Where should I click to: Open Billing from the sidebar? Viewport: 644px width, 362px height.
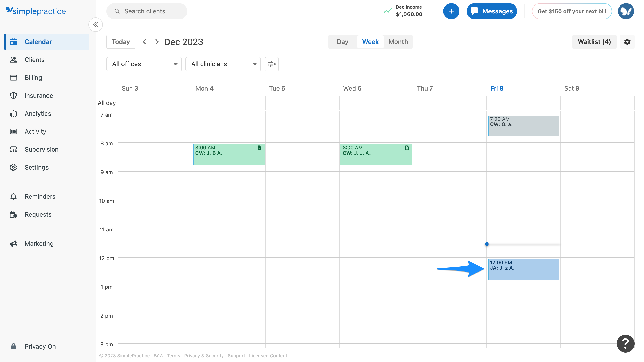click(x=33, y=77)
